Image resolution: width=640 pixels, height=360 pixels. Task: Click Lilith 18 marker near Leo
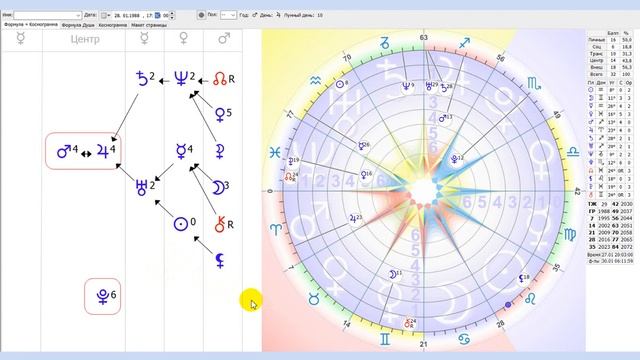(524, 278)
